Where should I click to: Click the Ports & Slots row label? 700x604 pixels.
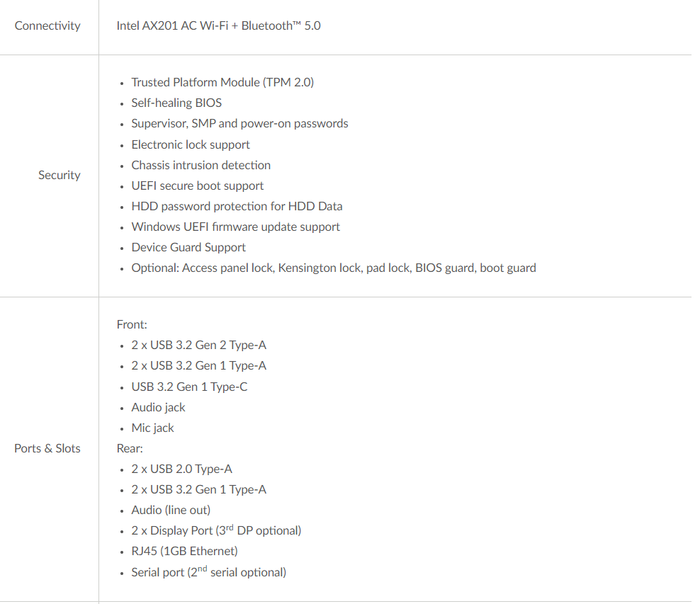47,448
